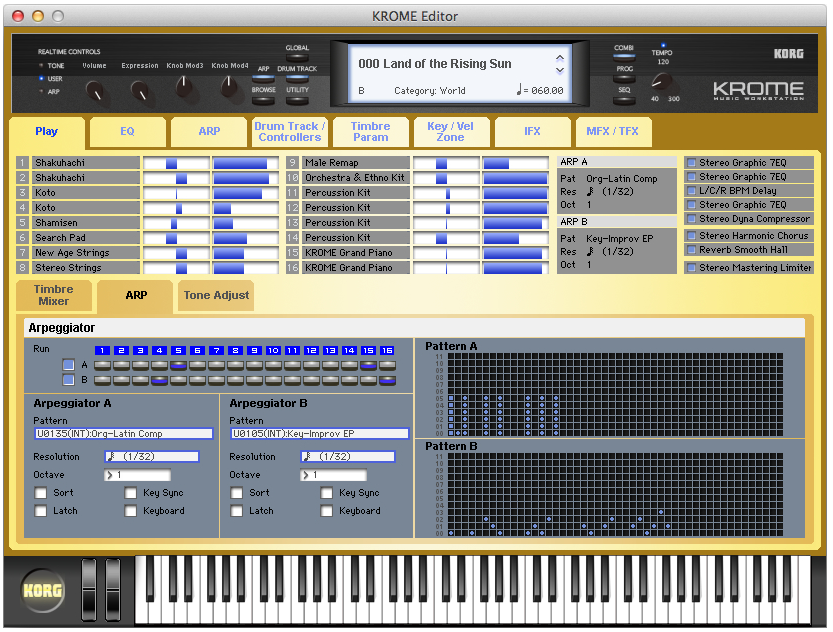The width and height of the screenshot is (833, 632).
Task: Click the TEMPO knob
Action: click(x=662, y=83)
